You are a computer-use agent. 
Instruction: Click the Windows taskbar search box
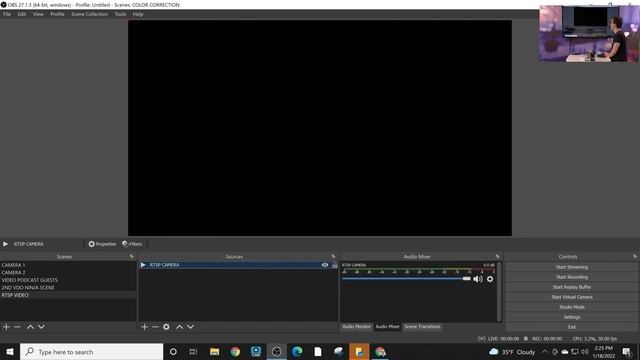click(x=91, y=352)
